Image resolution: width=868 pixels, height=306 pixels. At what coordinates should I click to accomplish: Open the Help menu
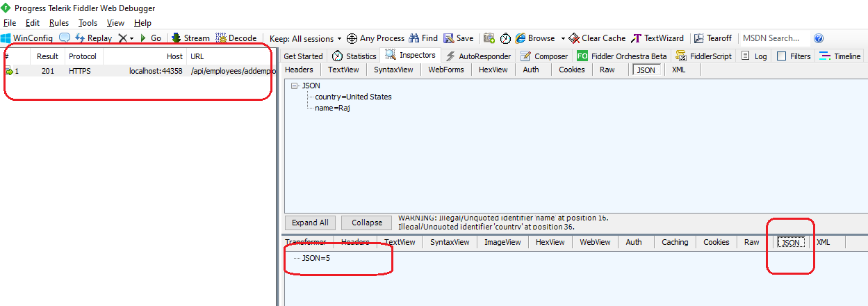142,23
